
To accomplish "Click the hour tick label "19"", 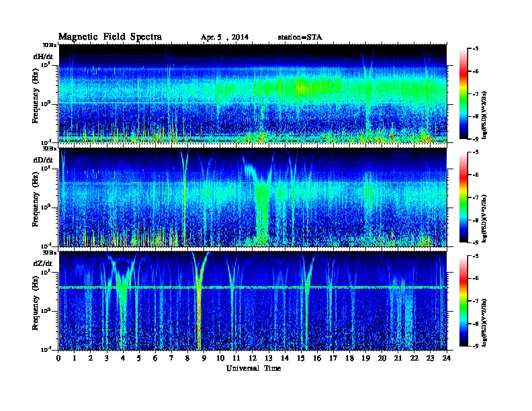I will (365, 358).
